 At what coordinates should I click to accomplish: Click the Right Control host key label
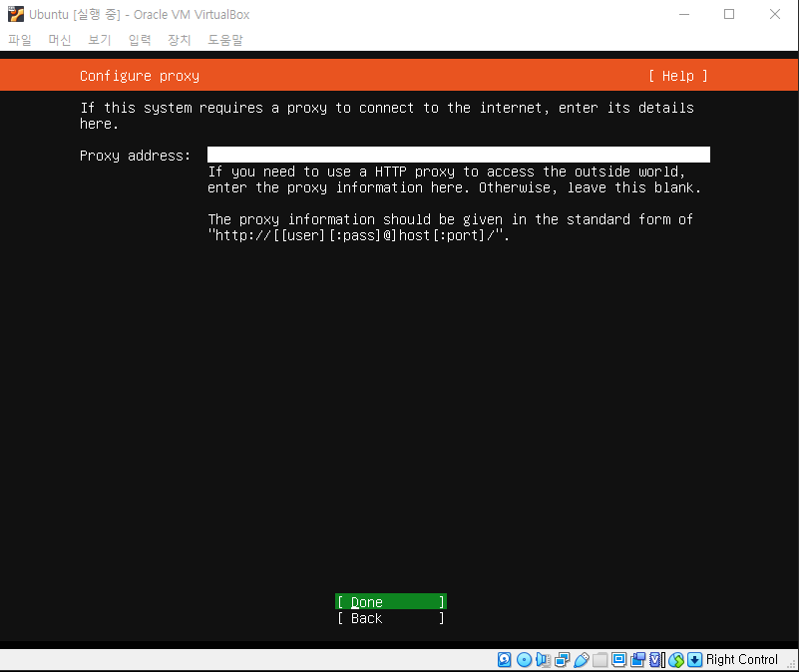tap(742, 660)
